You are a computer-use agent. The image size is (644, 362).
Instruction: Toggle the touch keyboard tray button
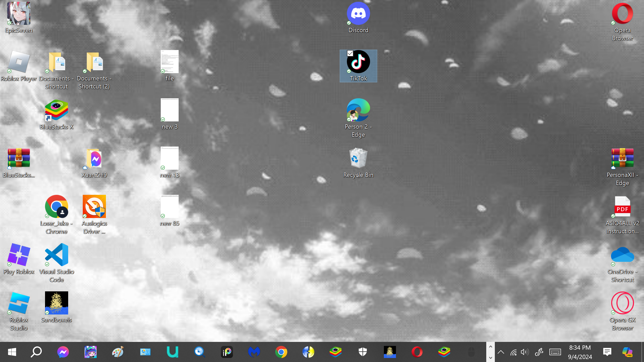[555, 352]
